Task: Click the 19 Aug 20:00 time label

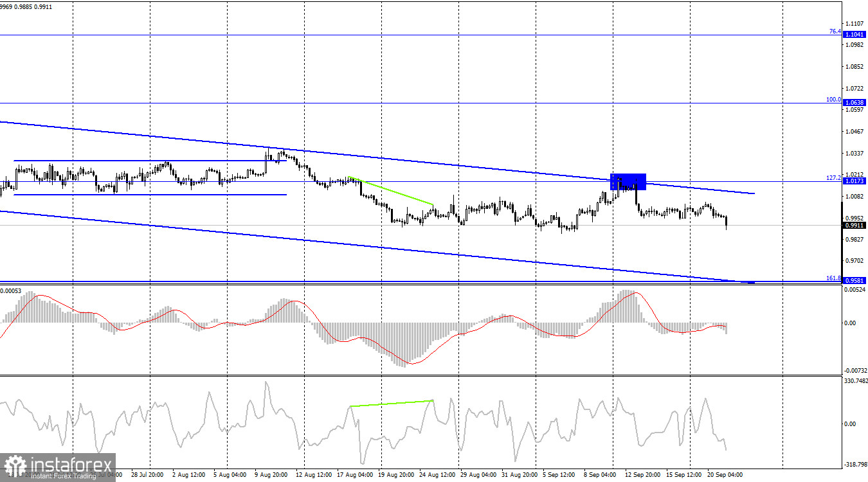Action: pyautogui.click(x=397, y=475)
